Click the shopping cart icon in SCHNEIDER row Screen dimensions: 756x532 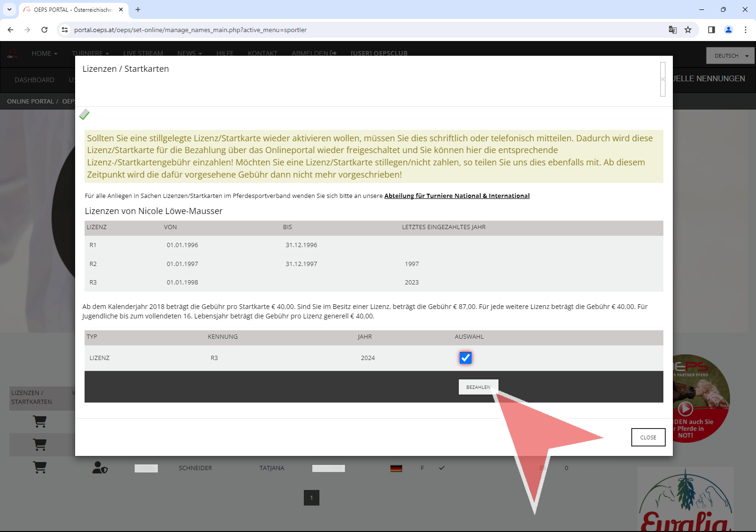click(40, 468)
